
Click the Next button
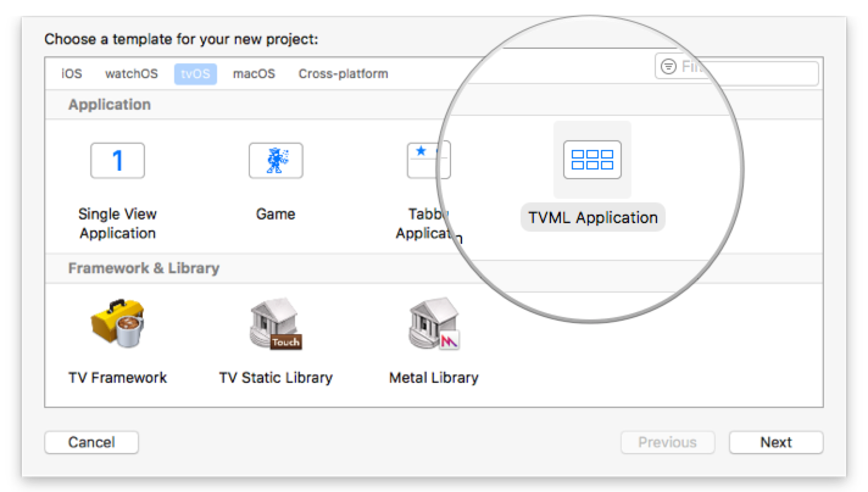tap(776, 443)
